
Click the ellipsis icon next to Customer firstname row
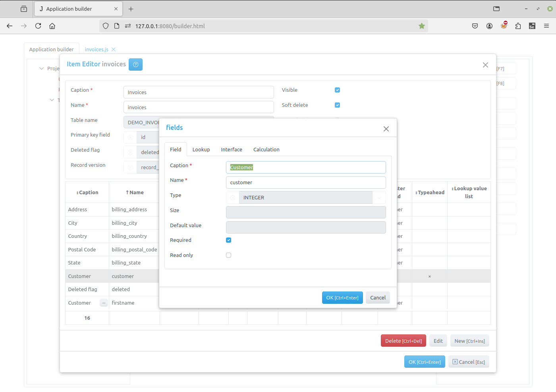[x=104, y=303]
